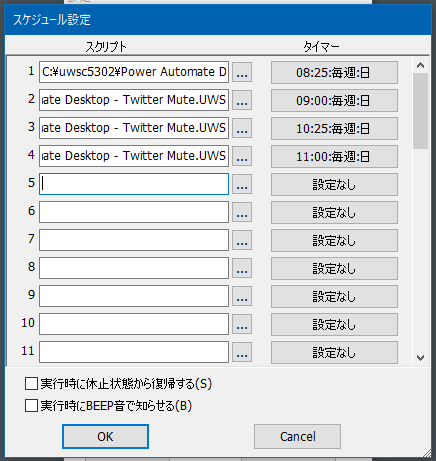The width and height of the screenshot is (436, 461).
Task: Click the browse button for row 11
Action: 242,352
